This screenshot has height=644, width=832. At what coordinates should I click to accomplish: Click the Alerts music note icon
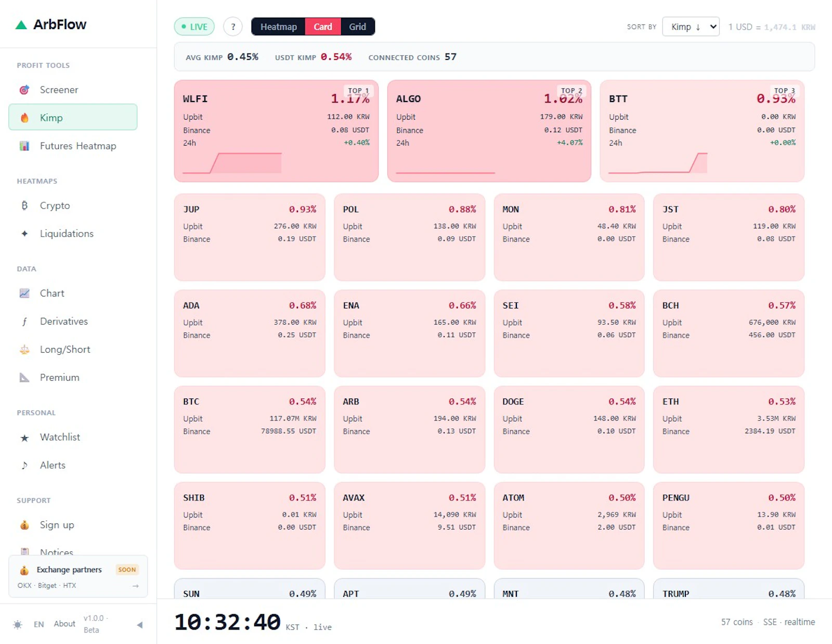(24, 466)
